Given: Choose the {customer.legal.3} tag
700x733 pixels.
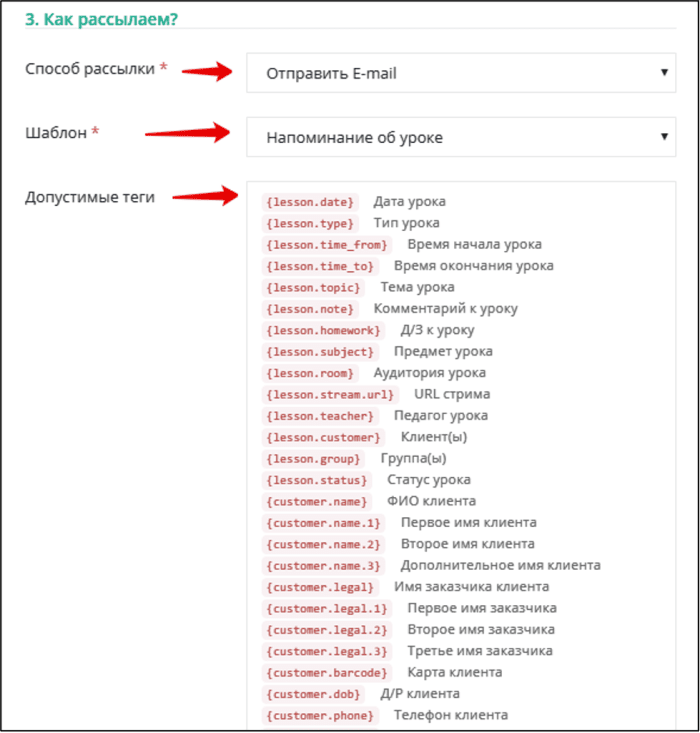Looking at the screenshot, I should 327,652.
